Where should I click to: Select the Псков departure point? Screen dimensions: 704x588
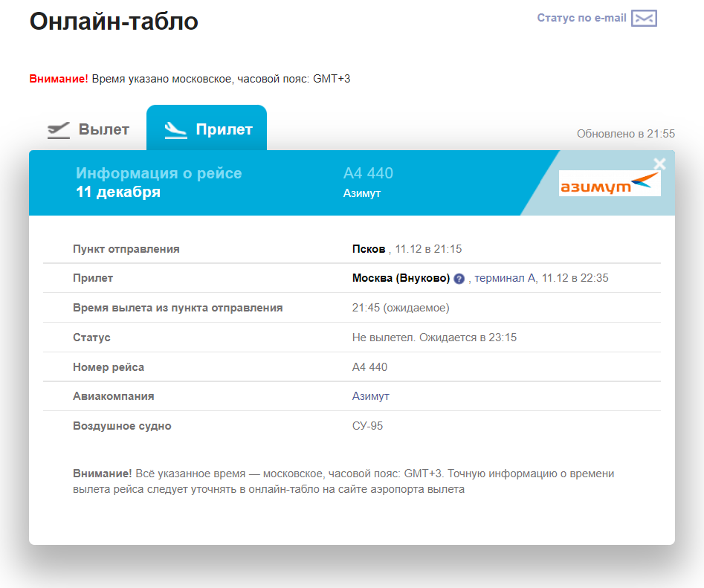366,248
